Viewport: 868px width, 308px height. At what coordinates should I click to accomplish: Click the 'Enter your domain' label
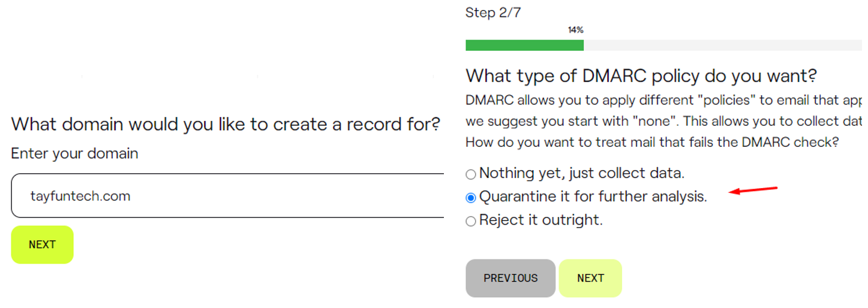point(75,153)
